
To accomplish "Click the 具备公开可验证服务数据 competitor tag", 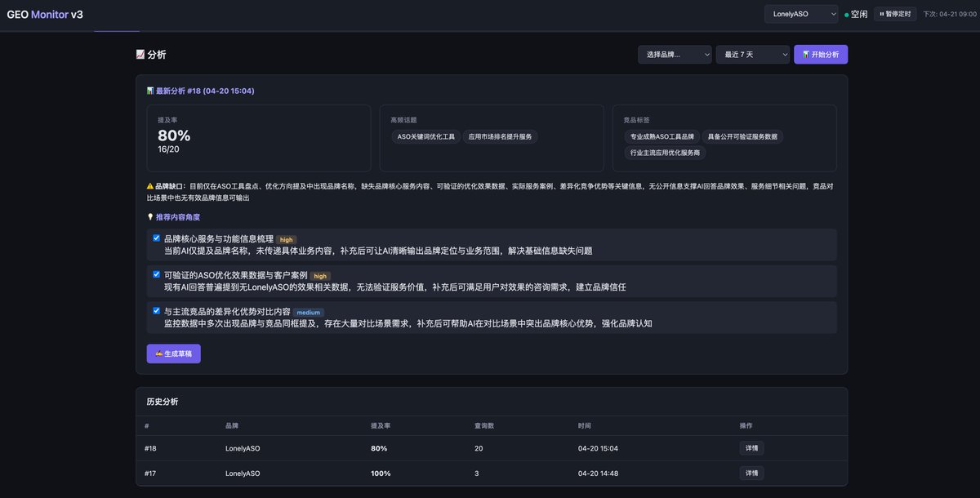I will pos(742,136).
